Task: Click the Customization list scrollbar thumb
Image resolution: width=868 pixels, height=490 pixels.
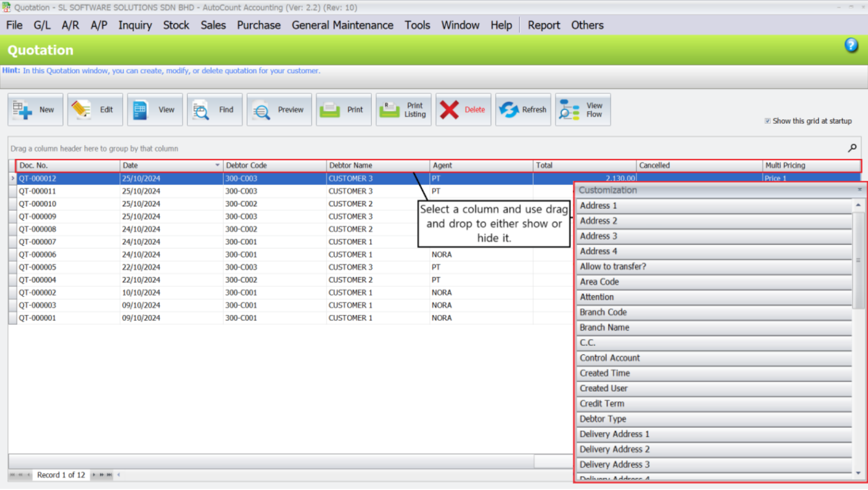Action: click(858, 261)
